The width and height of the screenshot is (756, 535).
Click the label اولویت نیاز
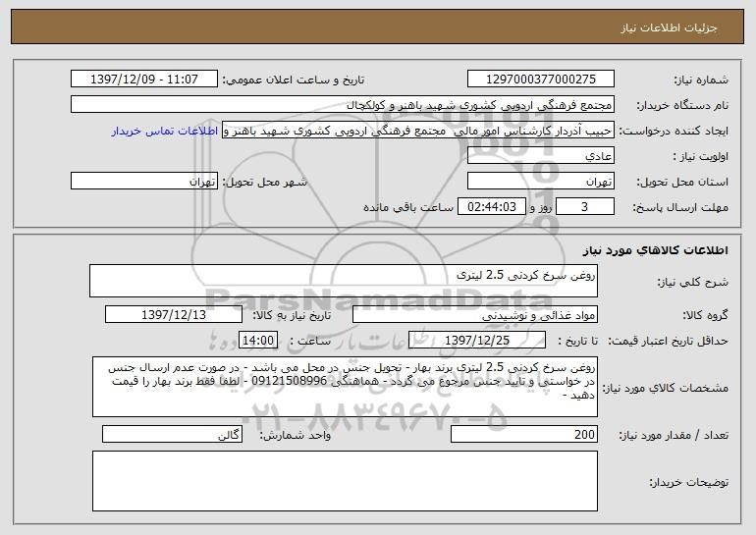[x=701, y=156]
